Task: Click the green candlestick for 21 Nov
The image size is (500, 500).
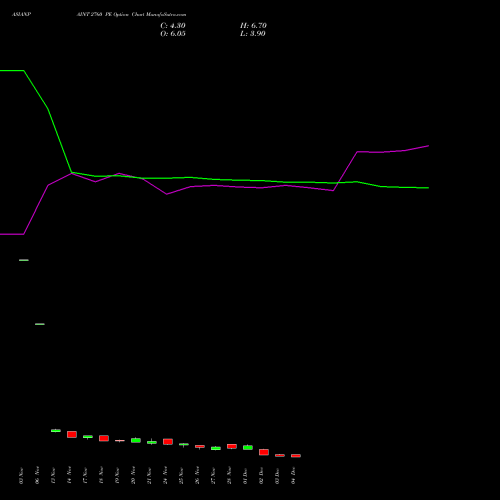Action: pyautogui.click(x=152, y=442)
